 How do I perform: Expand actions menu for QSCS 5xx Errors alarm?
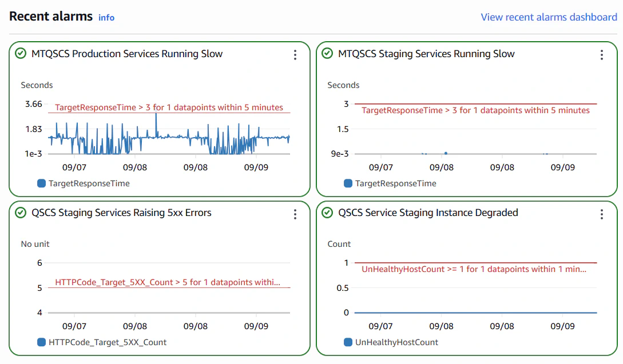click(x=295, y=214)
